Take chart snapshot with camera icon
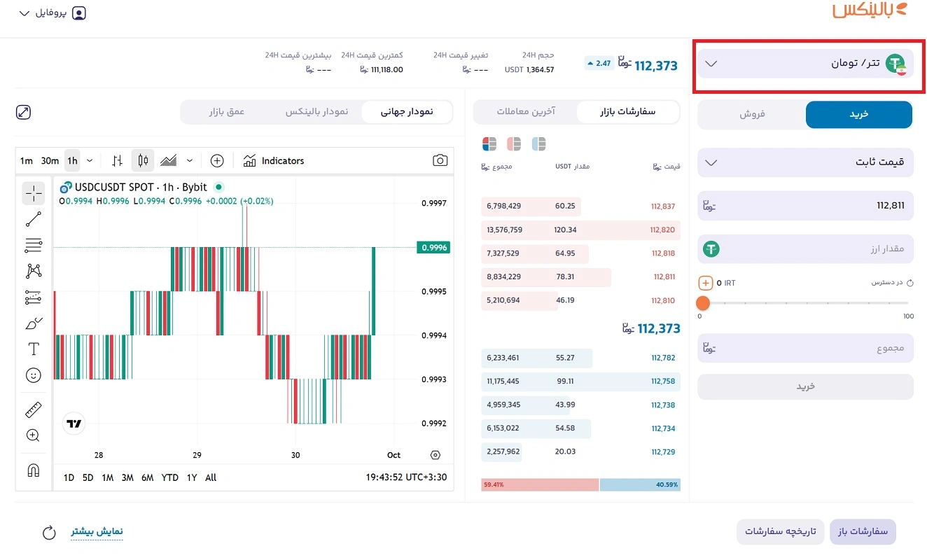 click(440, 161)
